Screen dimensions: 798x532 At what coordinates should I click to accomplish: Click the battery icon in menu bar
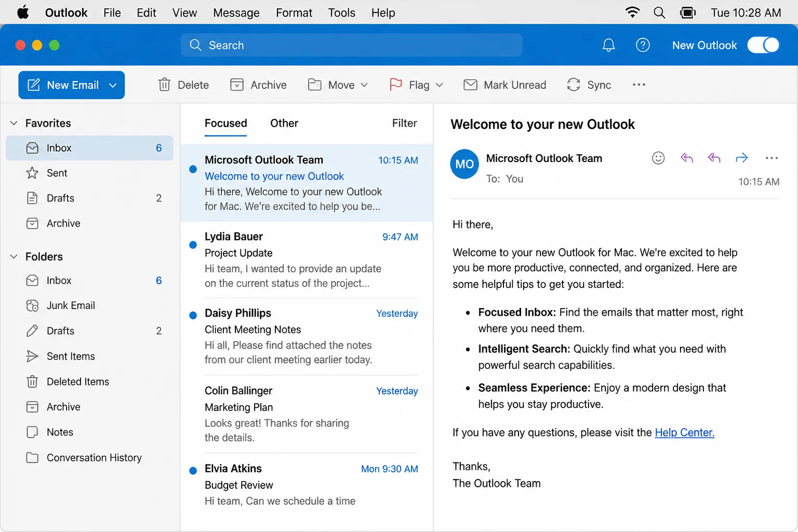pyautogui.click(x=688, y=12)
